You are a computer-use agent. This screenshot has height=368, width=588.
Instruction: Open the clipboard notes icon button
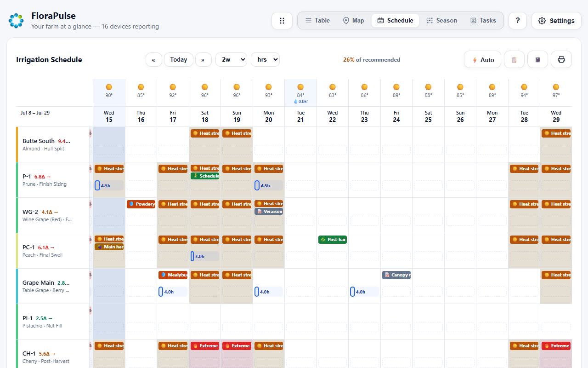coord(514,59)
